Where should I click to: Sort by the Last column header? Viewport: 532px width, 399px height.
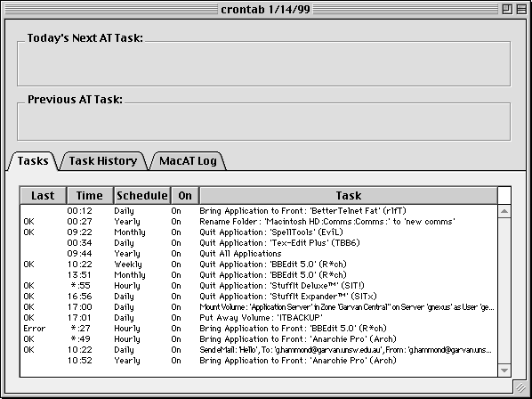point(43,196)
